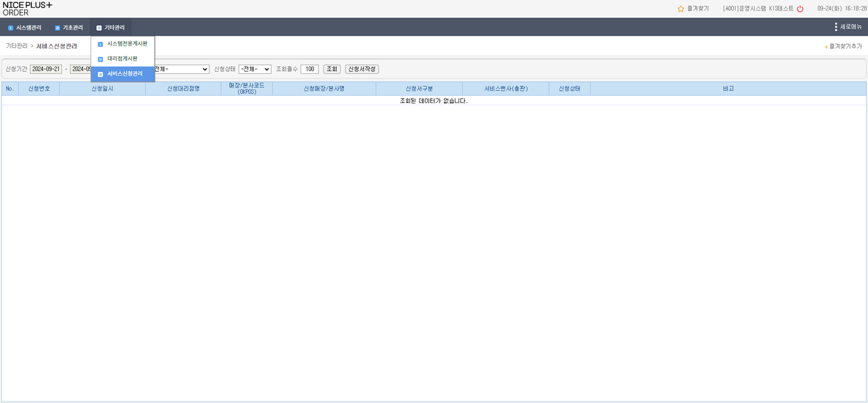
Task: Click the 2024-09-21 start date field
Action: pos(46,69)
